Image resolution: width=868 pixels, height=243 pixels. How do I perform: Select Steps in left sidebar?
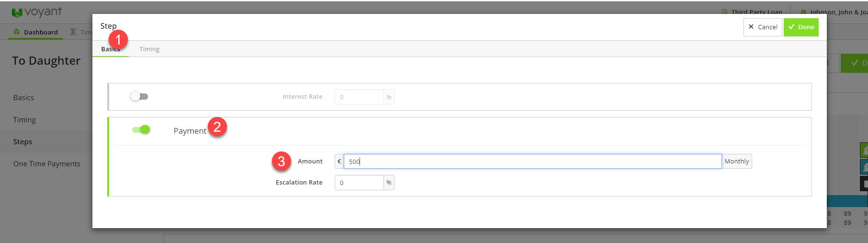[x=23, y=142]
